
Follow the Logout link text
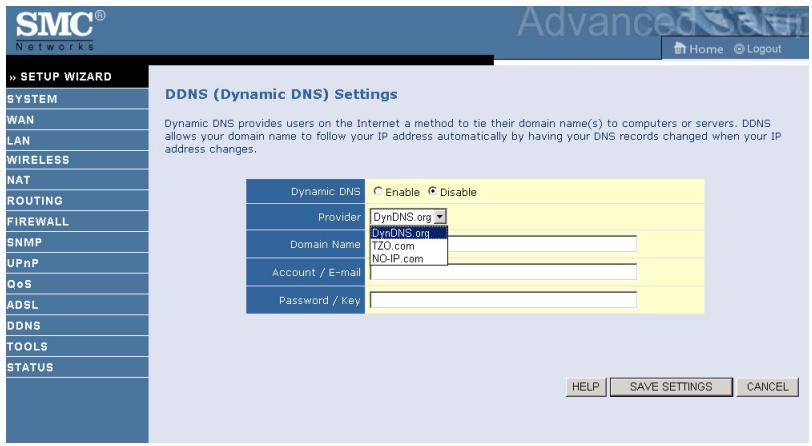764,49
